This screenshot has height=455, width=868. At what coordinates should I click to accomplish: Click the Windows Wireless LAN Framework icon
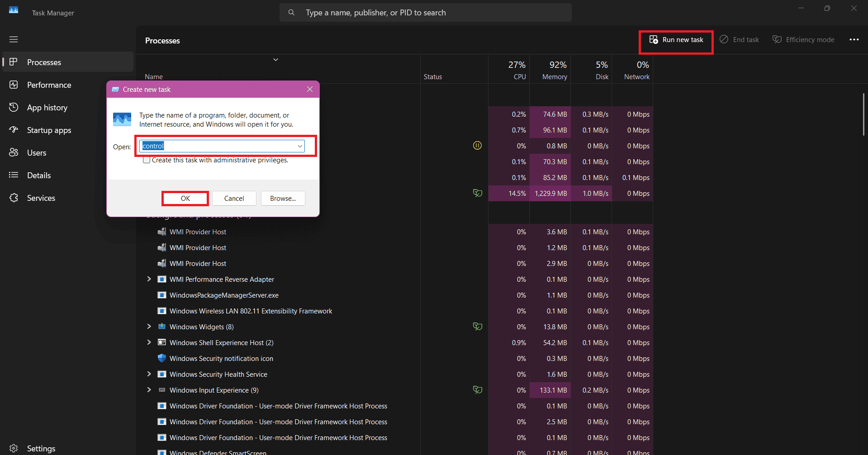[x=161, y=311]
